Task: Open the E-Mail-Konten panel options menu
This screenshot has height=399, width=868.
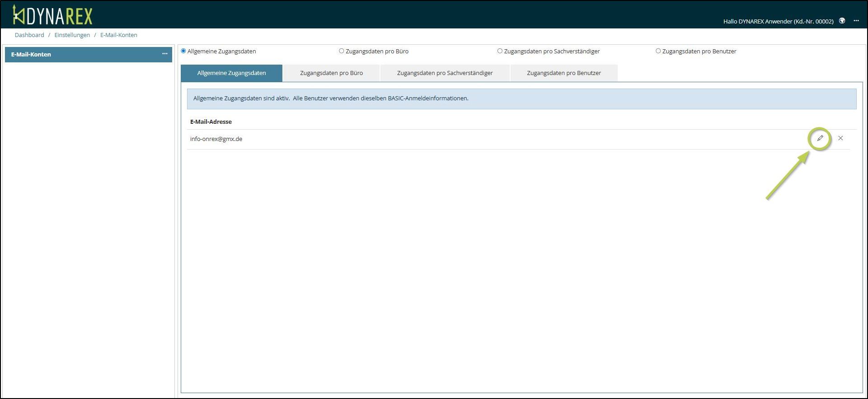Action: (164, 54)
